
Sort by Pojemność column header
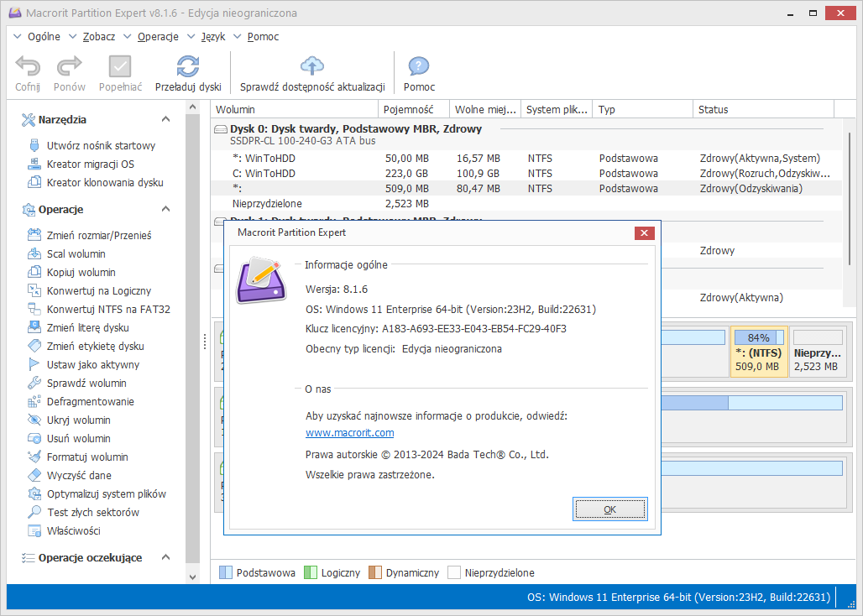(414, 109)
